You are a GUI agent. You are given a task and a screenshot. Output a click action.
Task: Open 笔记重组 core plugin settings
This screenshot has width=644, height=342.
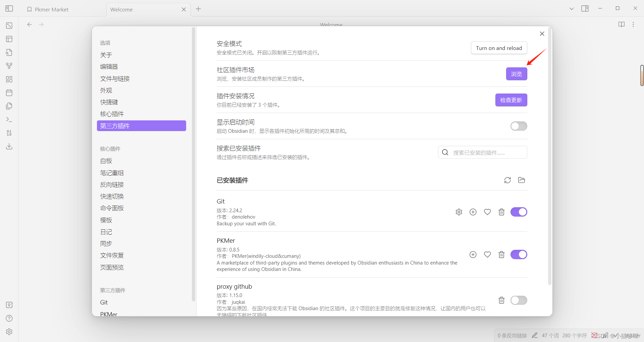142,173
